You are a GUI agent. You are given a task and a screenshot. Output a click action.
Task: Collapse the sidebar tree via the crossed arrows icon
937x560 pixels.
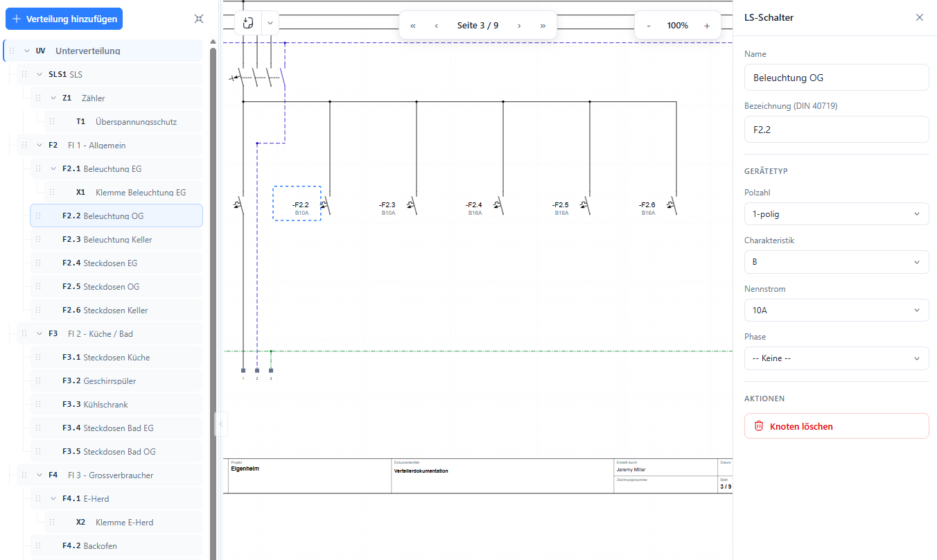(x=199, y=19)
